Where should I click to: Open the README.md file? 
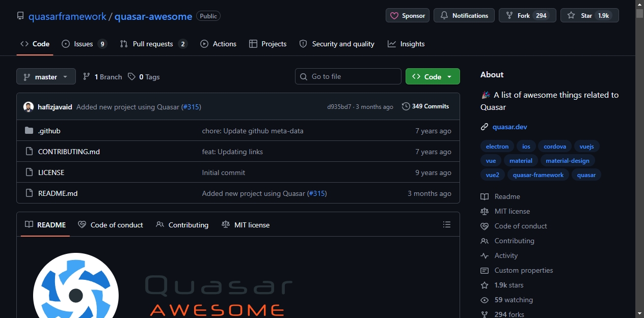(58, 193)
